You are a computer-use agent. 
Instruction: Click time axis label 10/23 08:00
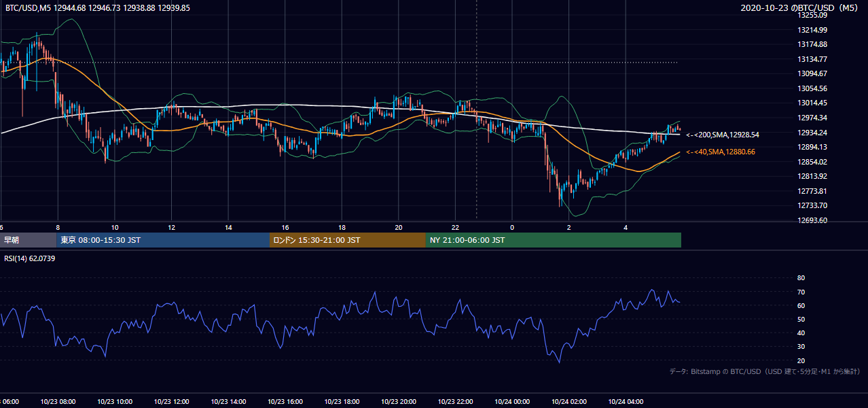58,402
